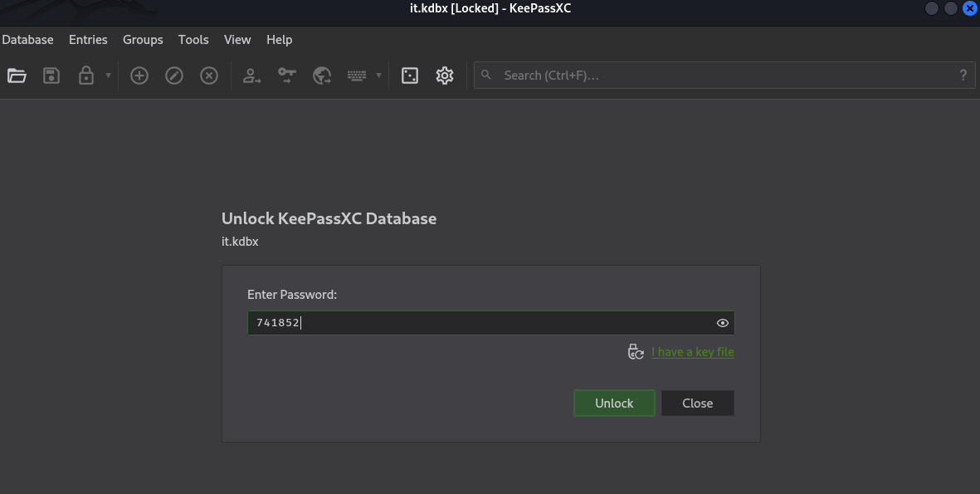980x494 pixels.
Task: Click the Copy URL globe icon
Action: (x=322, y=76)
